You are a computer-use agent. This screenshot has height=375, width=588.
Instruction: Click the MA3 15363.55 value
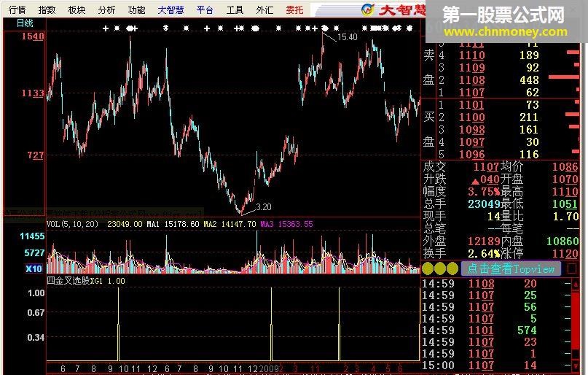(286, 224)
